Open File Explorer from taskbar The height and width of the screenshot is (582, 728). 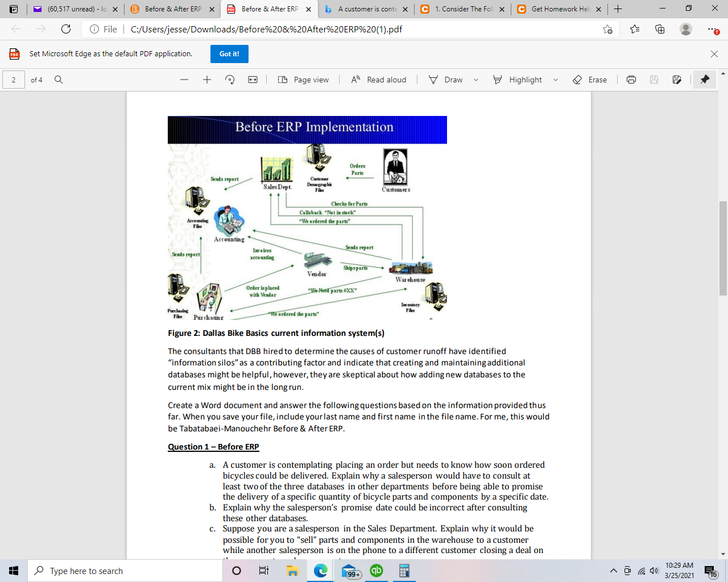click(292, 571)
